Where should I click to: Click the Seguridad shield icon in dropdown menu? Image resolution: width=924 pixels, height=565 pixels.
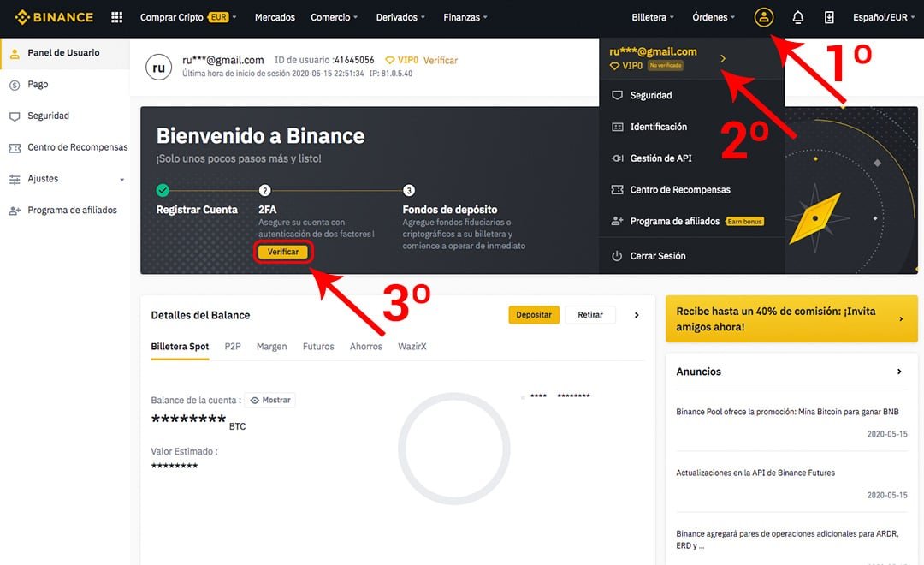(x=617, y=95)
